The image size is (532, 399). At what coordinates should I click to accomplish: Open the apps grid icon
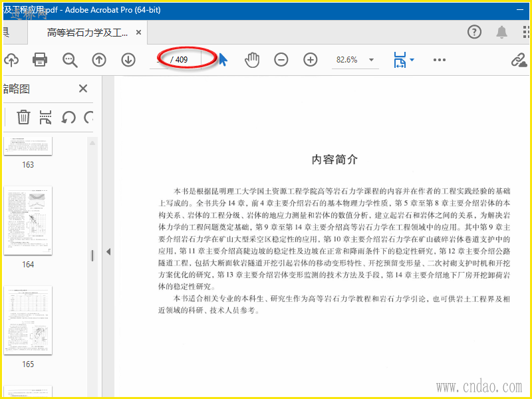(x=526, y=32)
